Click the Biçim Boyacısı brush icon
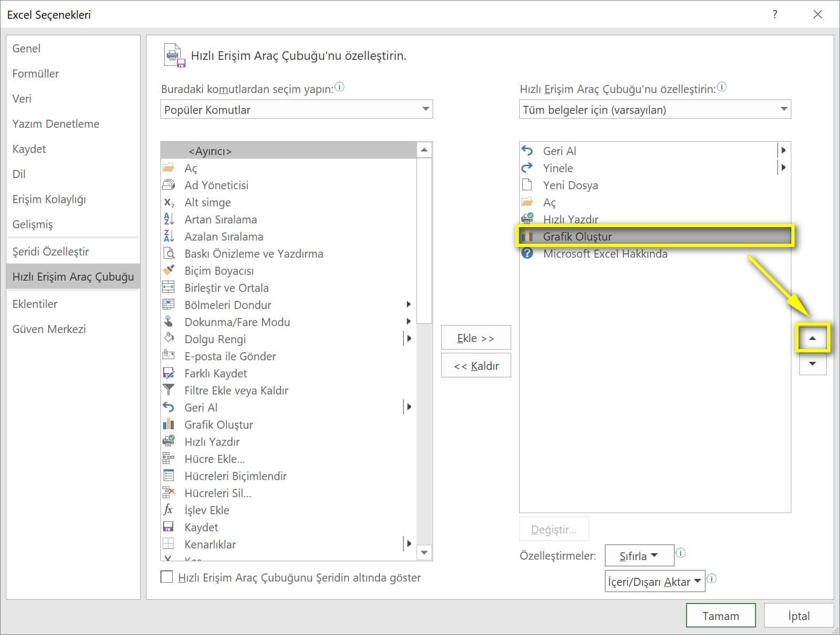 tap(168, 270)
